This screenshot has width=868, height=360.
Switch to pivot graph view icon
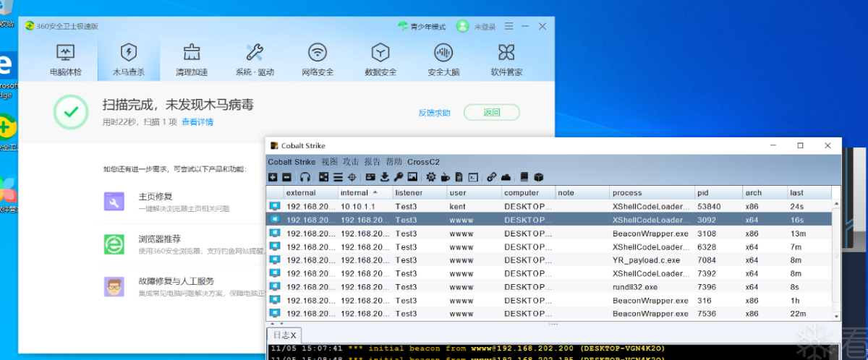pos(324,177)
